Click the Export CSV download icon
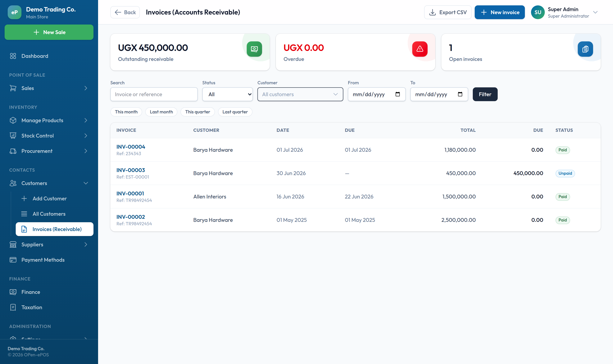The image size is (613, 364). [x=433, y=12]
